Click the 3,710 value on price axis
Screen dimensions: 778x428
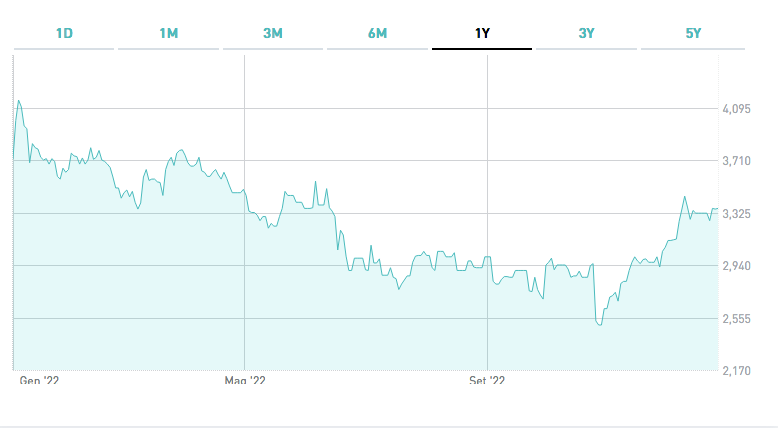coord(736,161)
